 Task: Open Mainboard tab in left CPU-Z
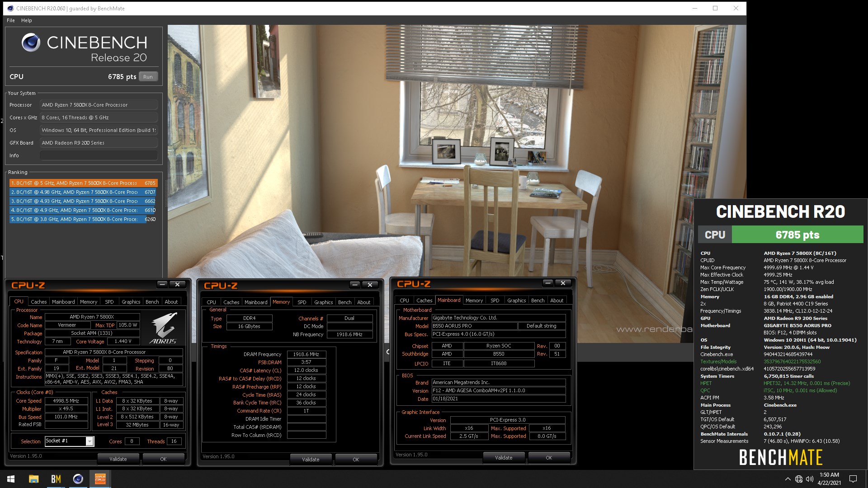coord(63,302)
